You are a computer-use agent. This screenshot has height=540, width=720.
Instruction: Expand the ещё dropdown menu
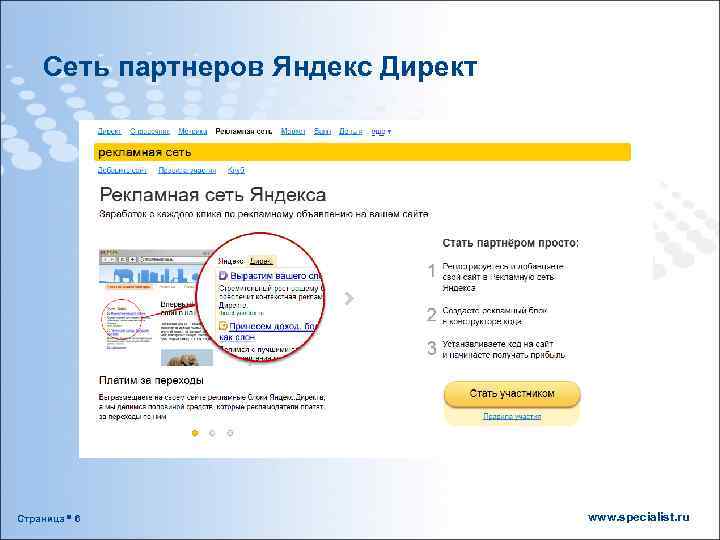pyautogui.click(x=381, y=131)
